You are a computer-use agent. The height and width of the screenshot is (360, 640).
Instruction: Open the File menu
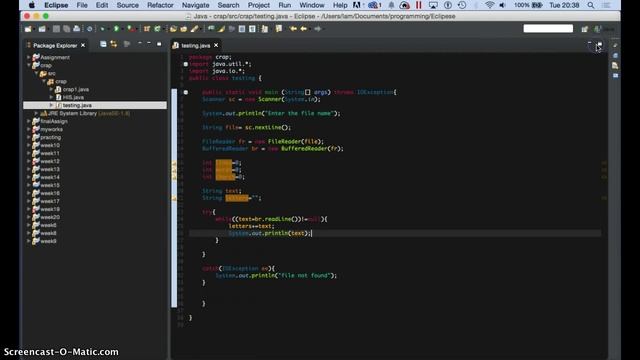[x=82, y=5]
